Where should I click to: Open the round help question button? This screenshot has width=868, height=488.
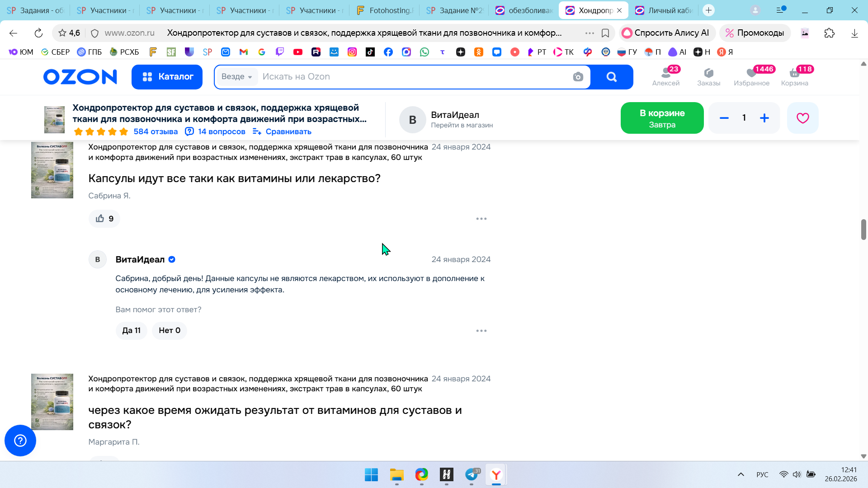20,441
